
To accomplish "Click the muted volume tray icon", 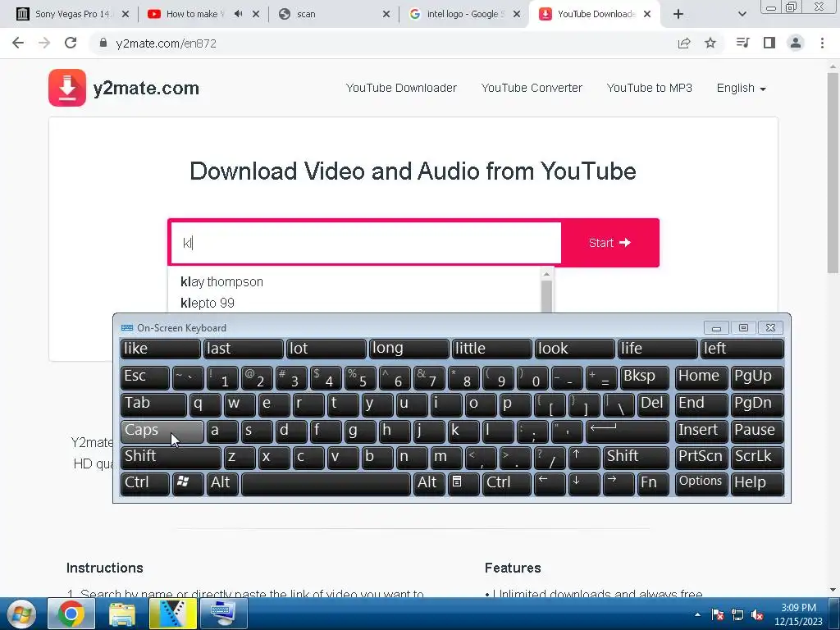I will [757, 615].
